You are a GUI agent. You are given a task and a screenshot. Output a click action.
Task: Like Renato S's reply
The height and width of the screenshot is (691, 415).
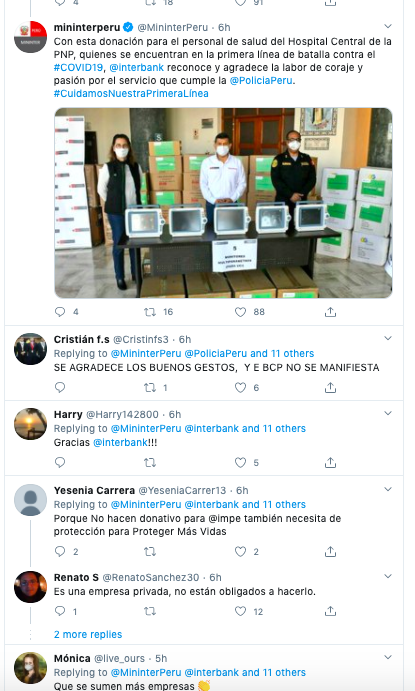tap(240, 611)
